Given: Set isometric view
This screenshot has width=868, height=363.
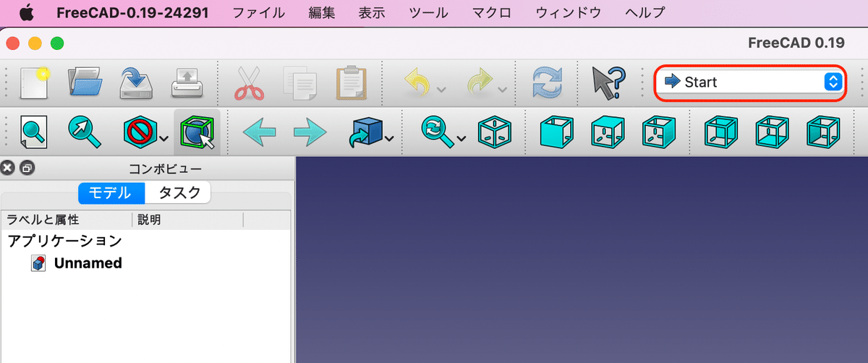Looking at the screenshot, I should (495, 132).
